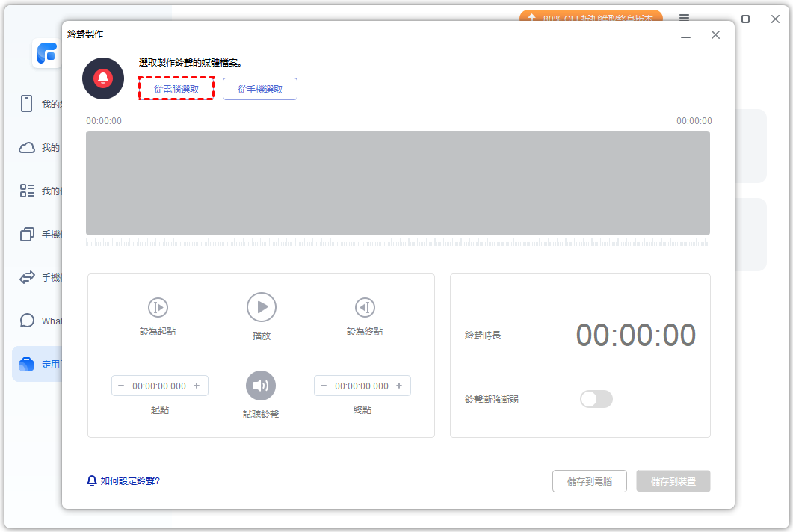This screenshot has height=532, width=793.
Task: Decrease 起點 time with minus button
Action: (122, 386)
